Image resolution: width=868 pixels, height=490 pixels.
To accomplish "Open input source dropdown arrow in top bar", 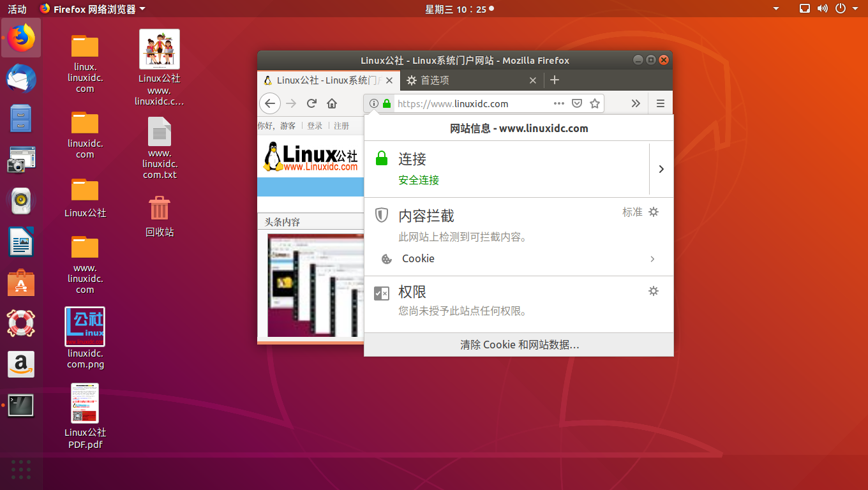I will pyautogui.click(x=776, y=9).
